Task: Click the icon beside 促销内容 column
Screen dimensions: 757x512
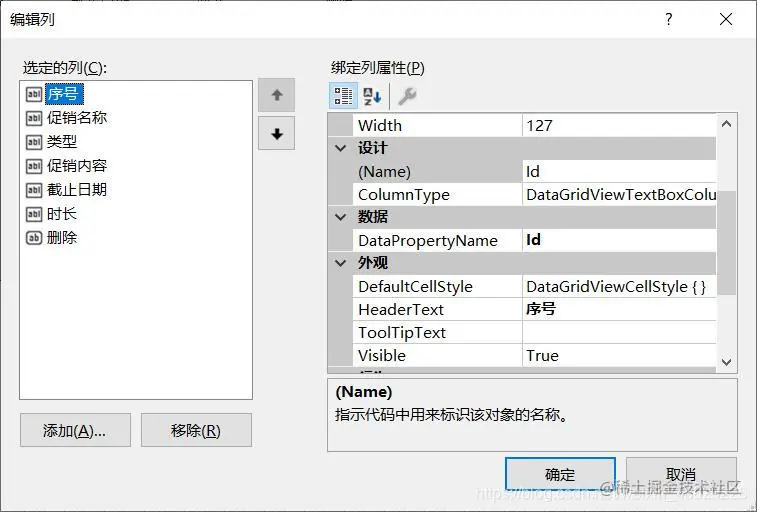Action: [x=34, y=166]
